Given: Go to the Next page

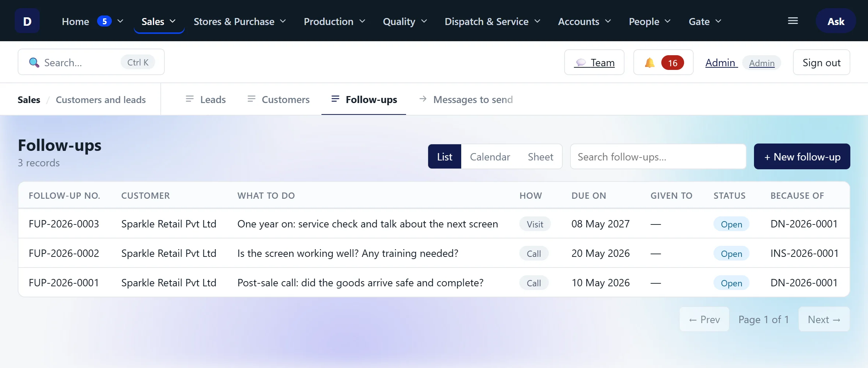Looking at the screenshot, I should (824, 319).
